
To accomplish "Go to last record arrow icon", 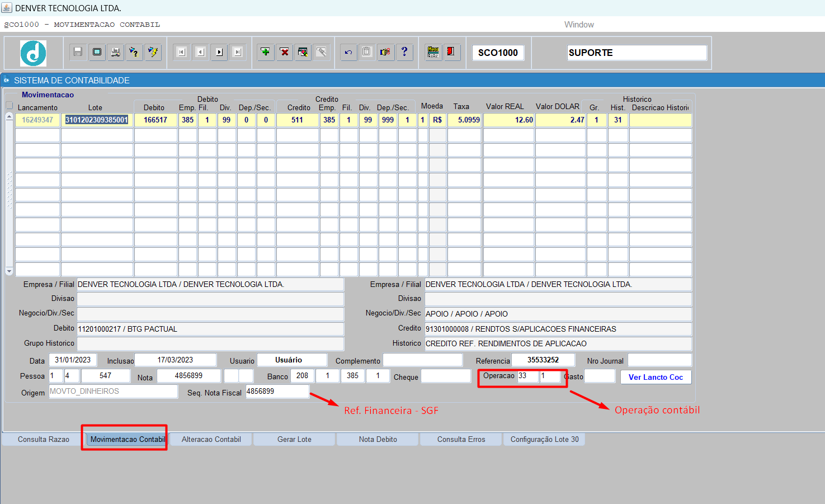I will pos(238,52).
